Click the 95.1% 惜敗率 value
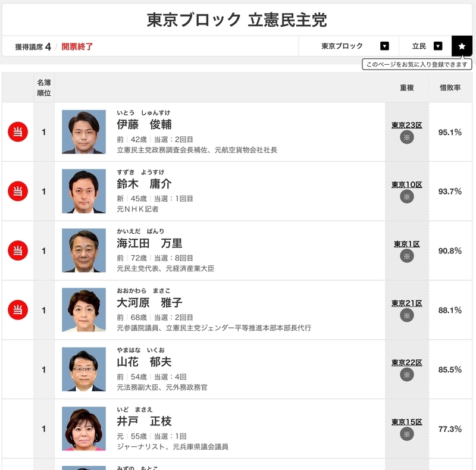Screen dimensions: 476x470 450,132
